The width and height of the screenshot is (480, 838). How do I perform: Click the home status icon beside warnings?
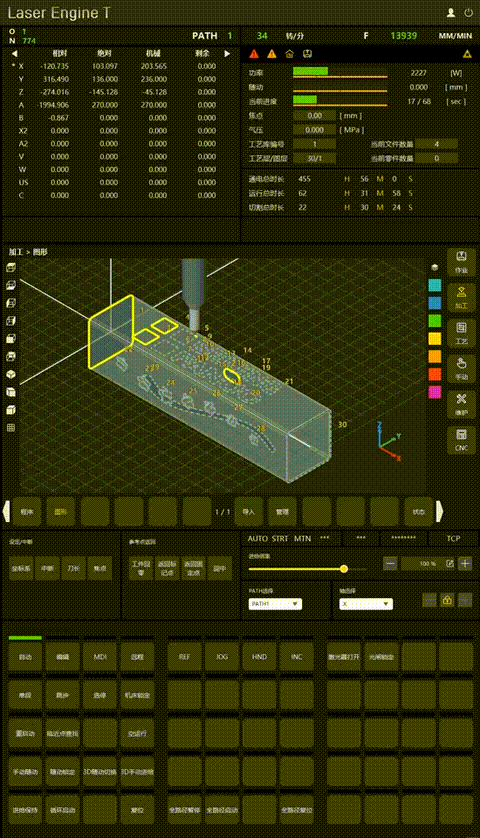click(x=289, y=53)
